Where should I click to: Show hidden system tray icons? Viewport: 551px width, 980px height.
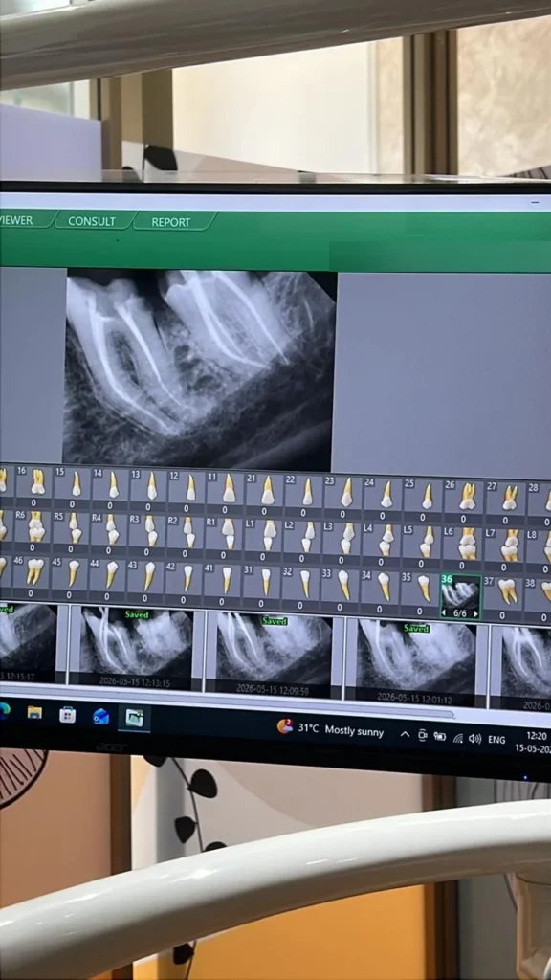[x=405, y=734]
